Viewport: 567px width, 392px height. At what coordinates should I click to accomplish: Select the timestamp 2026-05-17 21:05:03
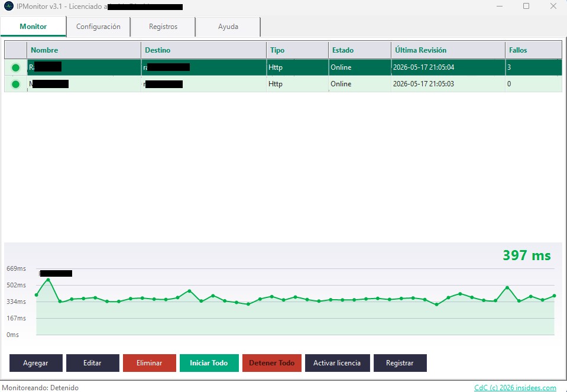point(423,84)
